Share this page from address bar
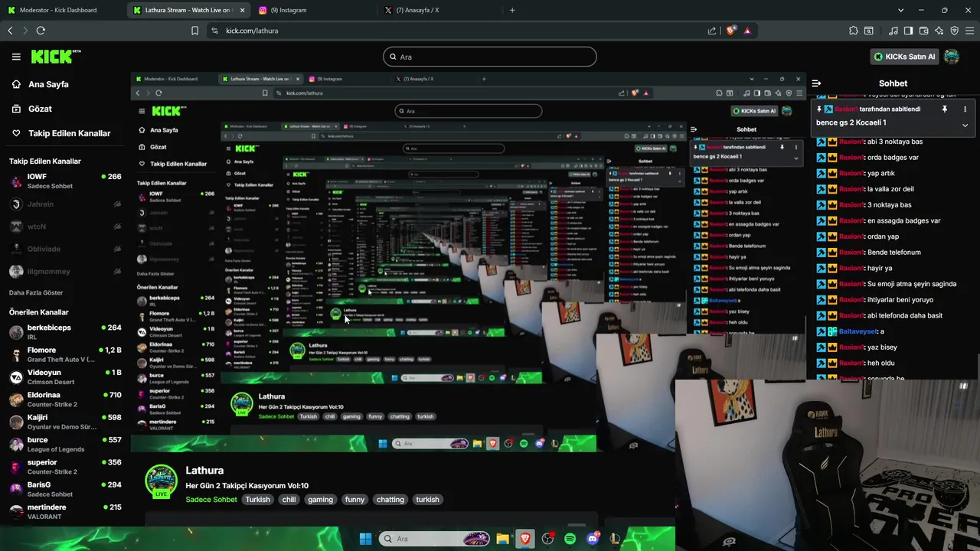 pos(712,31)
